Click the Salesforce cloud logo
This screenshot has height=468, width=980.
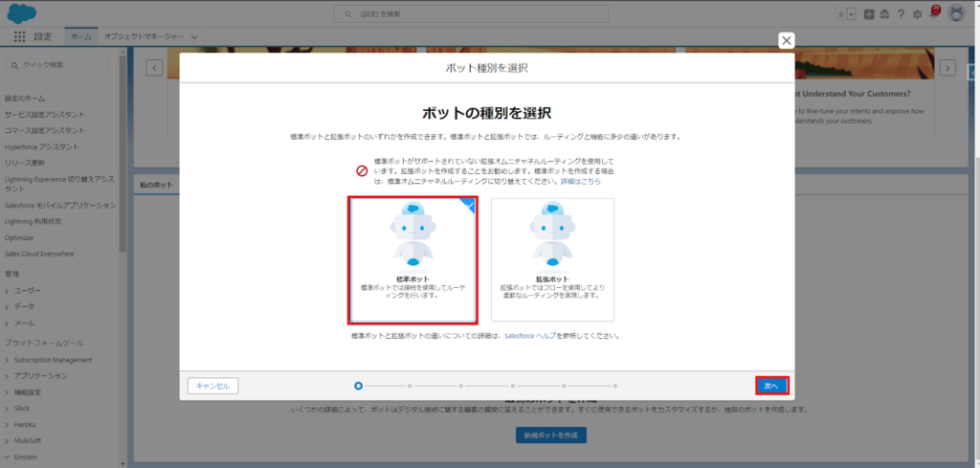22,12
